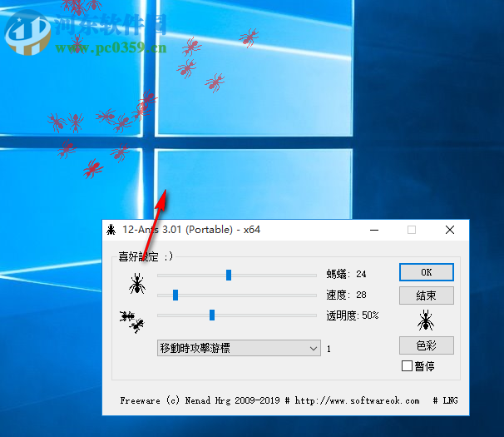
Task: Click the 速度 slider thumb
Action: 175,295
